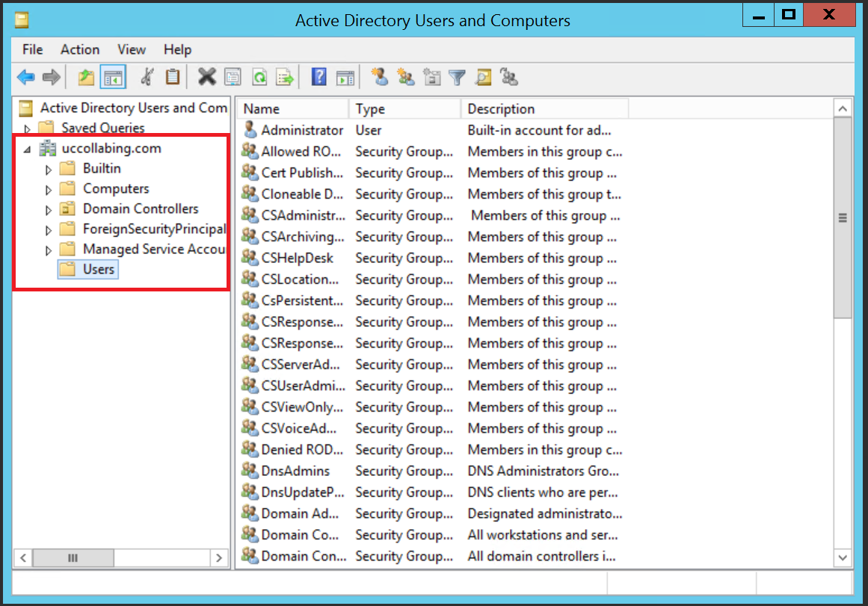This screenshot has width=868, height=606.
Task: Sort the list by Description column
Action: tap(545, 109)
